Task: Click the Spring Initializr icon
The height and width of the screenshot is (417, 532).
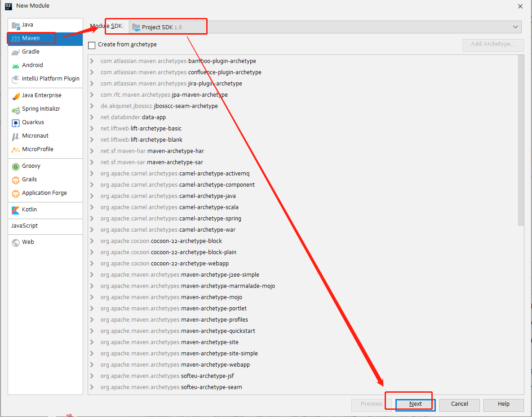Action: click(x=16, y=109)
